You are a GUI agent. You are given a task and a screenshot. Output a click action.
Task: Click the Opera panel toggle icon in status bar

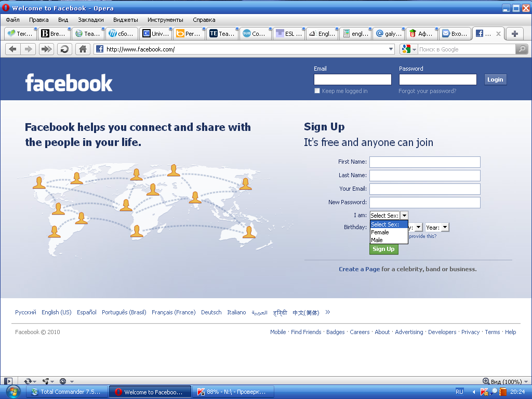point(8,381)
